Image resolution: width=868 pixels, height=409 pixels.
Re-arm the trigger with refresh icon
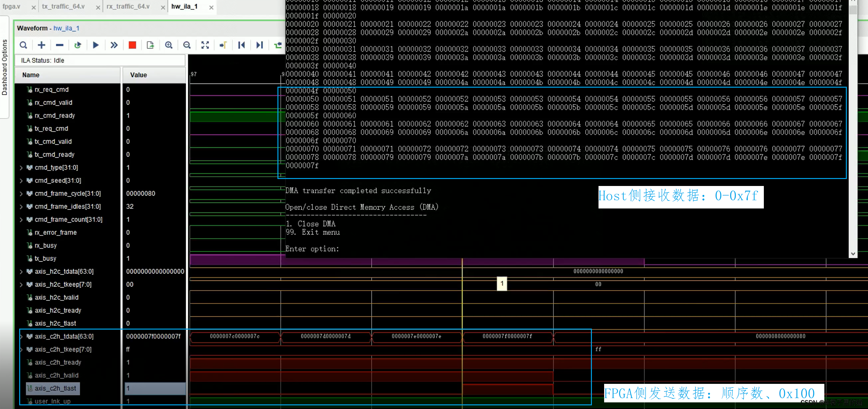click(77, 45)
